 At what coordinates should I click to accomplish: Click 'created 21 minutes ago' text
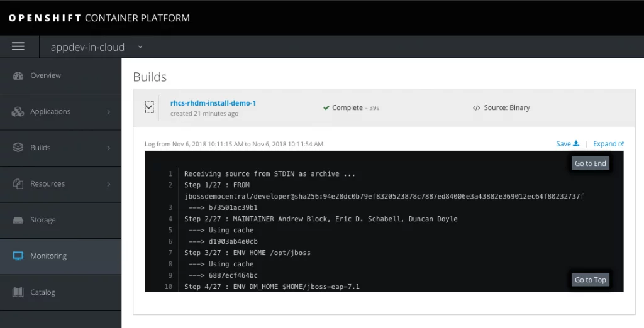point(204,114)
